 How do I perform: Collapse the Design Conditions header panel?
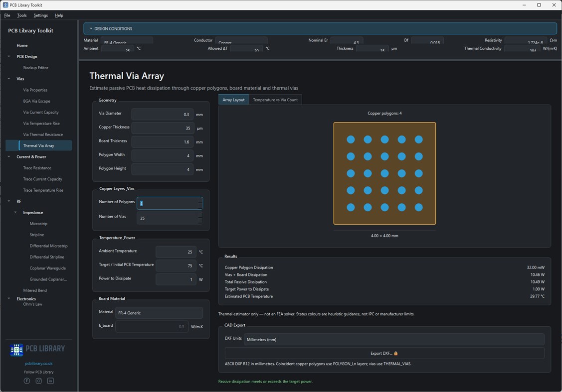tap(320, 28)
